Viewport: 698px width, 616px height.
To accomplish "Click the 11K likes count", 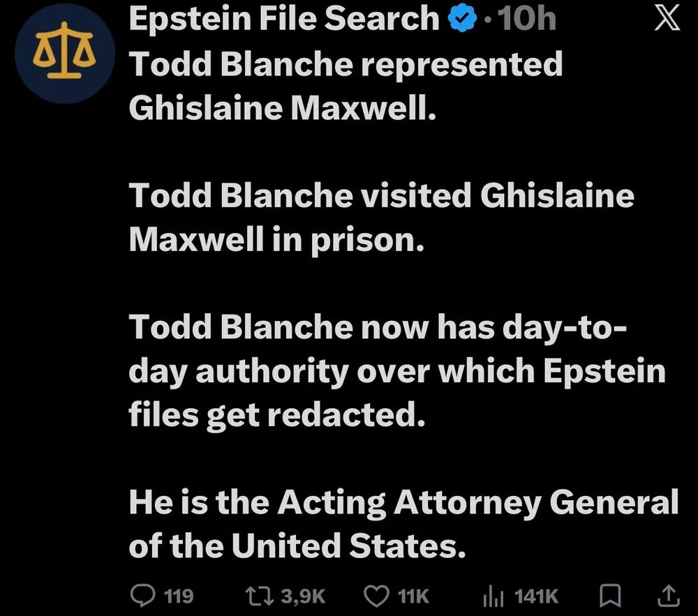I will click(x=413, y=595).
